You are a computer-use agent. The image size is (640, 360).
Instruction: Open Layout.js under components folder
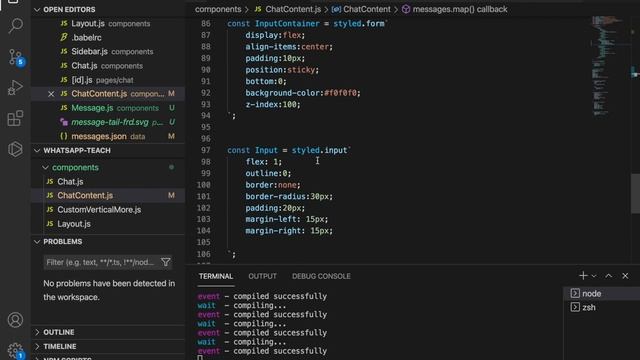coord(108,224)
